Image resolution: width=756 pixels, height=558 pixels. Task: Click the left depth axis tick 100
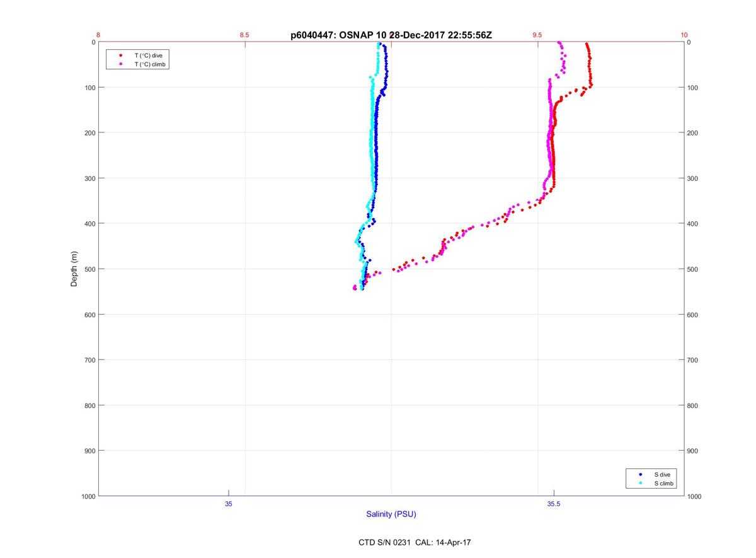pyautogui.click(x=90, y=88)
